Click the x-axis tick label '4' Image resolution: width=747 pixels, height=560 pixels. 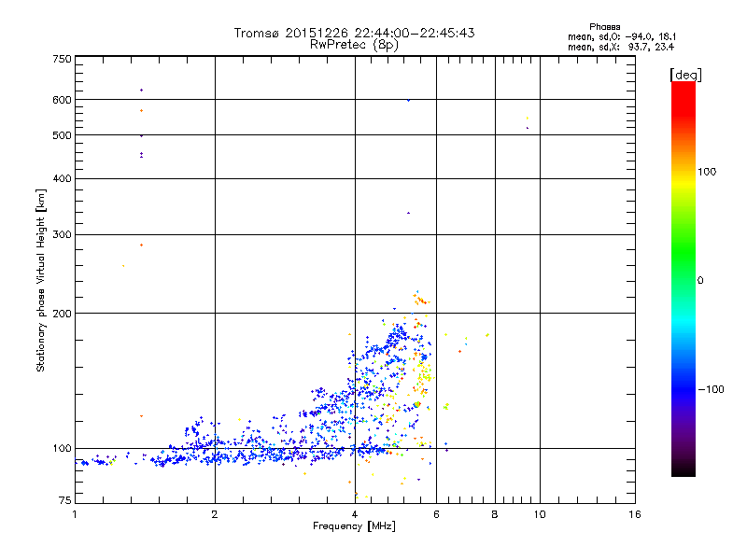pos(355,514)
